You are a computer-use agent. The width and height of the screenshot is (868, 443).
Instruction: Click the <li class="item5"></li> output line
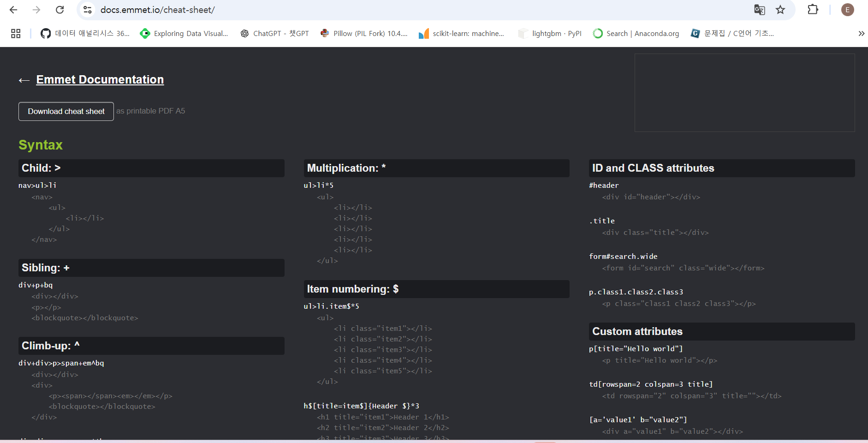click(x=383, y=371)
